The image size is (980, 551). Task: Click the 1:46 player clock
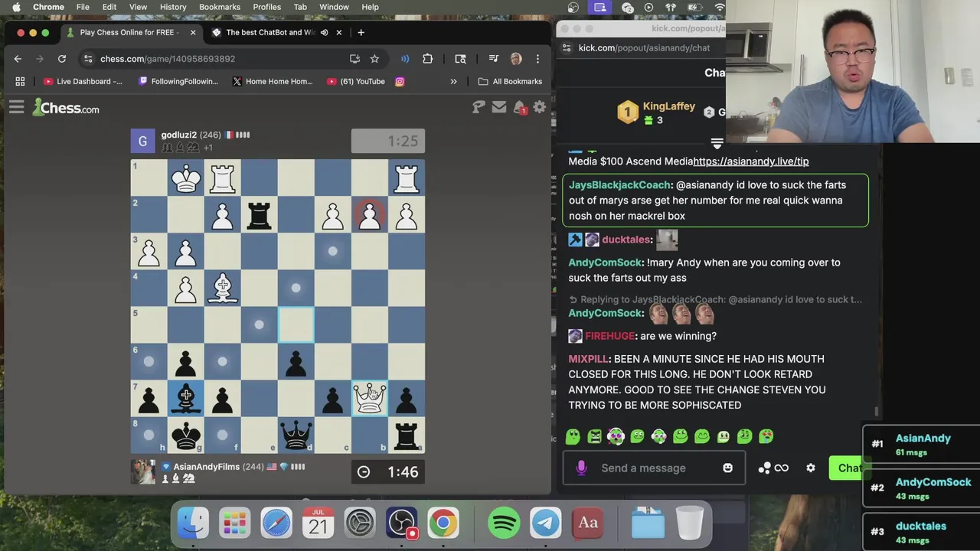click(x=388, y=472)
